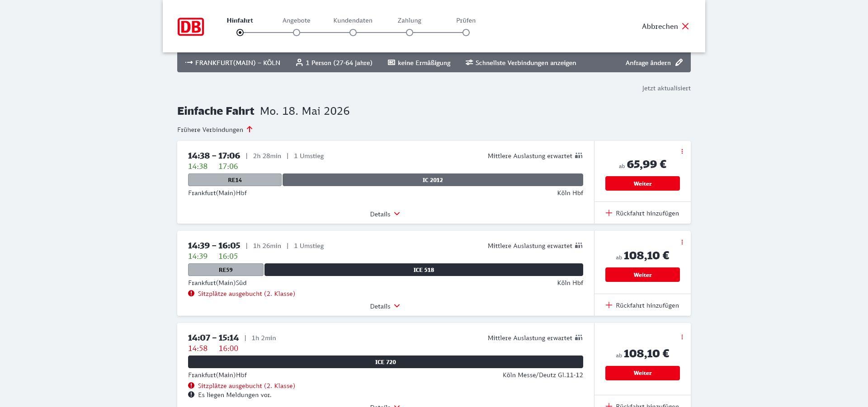Add return trip for the ICE 518 connection
Viewport: 868px width, 407px height.
click(642, 305)
